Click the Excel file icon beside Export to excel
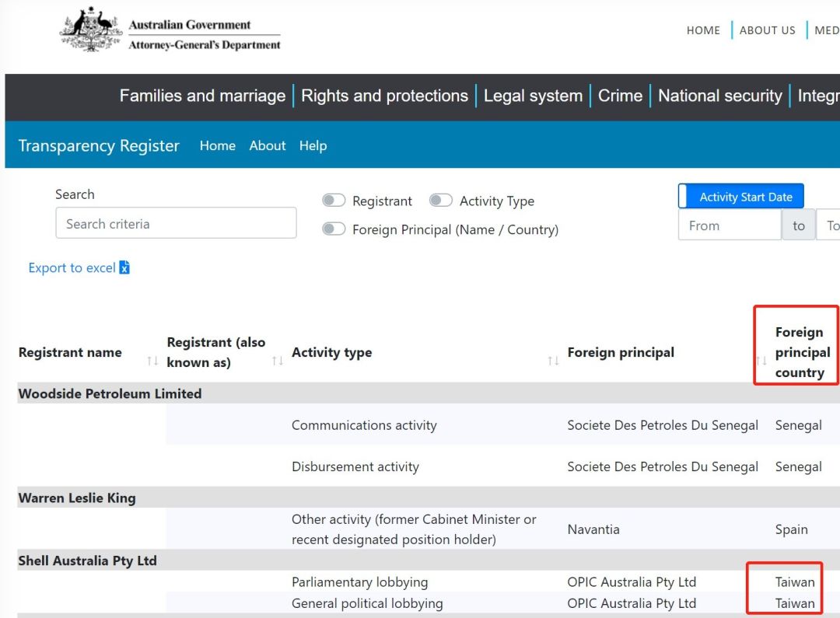 (124, 267)
